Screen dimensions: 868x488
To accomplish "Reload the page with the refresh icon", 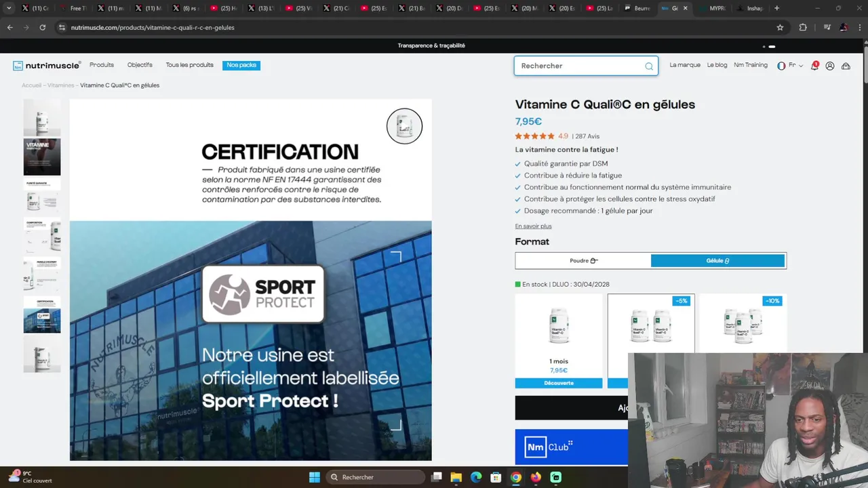I will pos(42,27).
